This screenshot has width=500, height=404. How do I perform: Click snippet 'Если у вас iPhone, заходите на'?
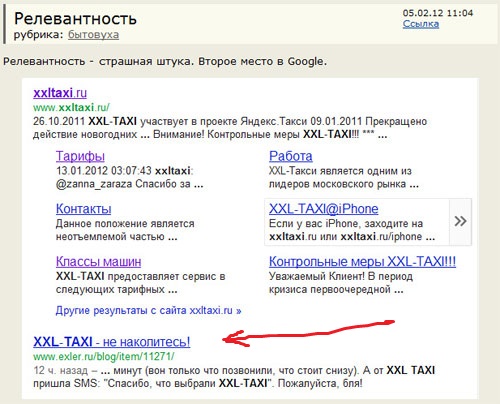pyautogui.click(x=346, y=223)
